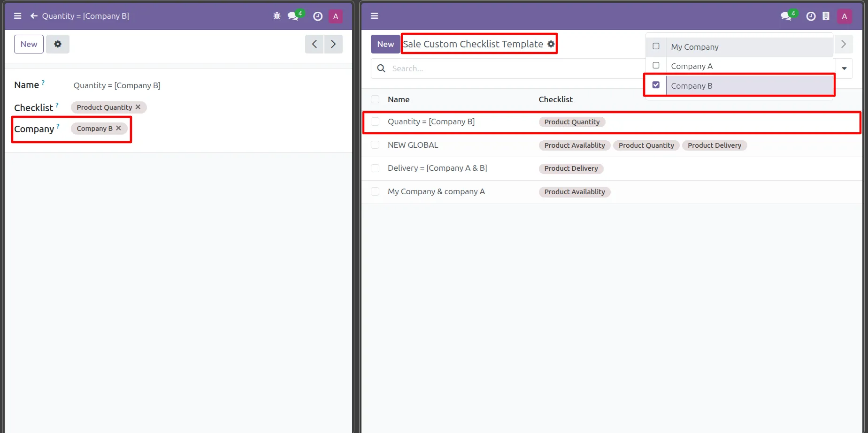Viewport: 868px width, 433px height.
Task: Remove Company B tag from Company field
Action: tap(119, 128)
